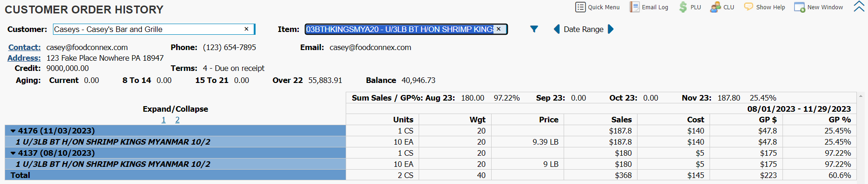Click the Cost column header
868x184 pixels.
tap(696, 120)
